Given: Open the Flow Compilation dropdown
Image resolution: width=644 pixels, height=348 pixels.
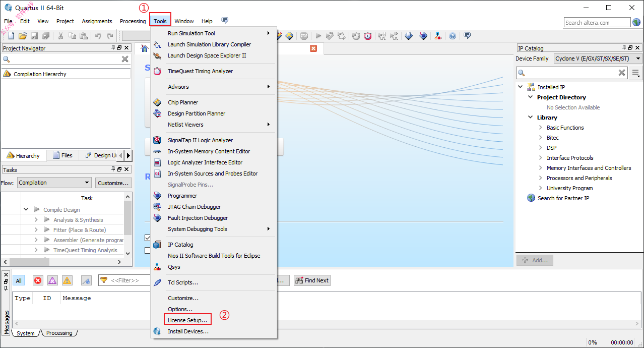Looking at the screenshot, I should 54,183.
